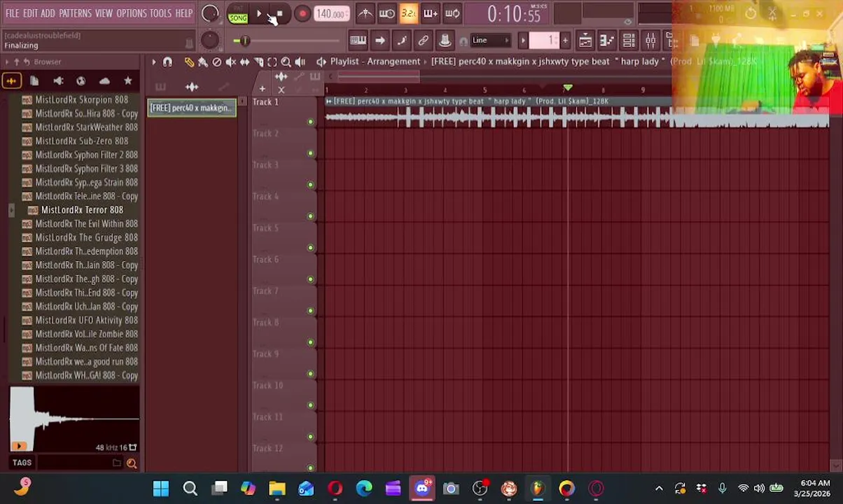The width and height of the screenshot is (843, 504).
Task: Switch browser to plugins tab icon
Action: pos(81,81)
